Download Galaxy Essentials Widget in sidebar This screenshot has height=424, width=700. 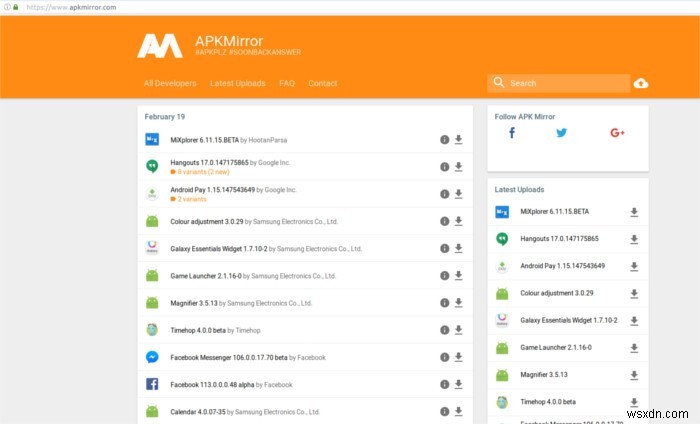(634, 321)
